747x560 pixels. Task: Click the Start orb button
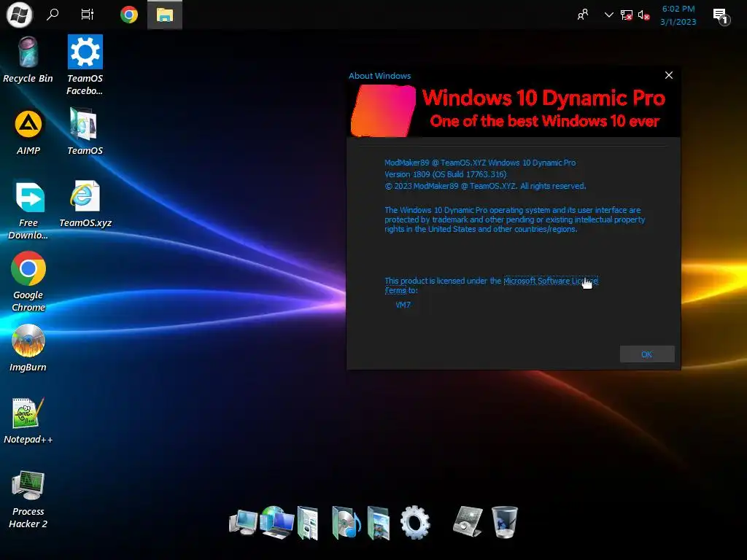point(19,15)
